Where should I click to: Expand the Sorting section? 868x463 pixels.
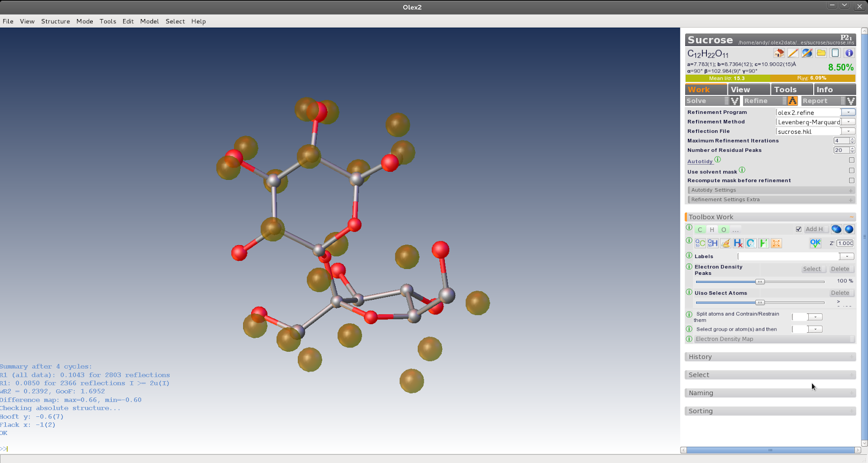pyautogui.click(x=770, y=411)
